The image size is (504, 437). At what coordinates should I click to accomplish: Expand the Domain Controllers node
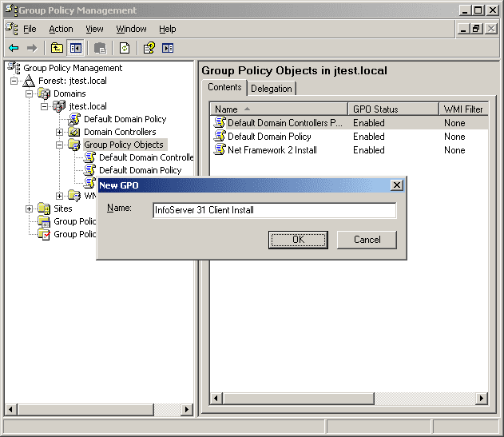[x=59, y=132]
